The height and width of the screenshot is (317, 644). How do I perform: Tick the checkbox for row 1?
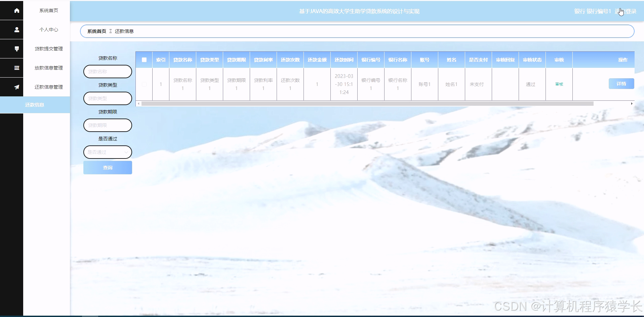tap(144, 84)
